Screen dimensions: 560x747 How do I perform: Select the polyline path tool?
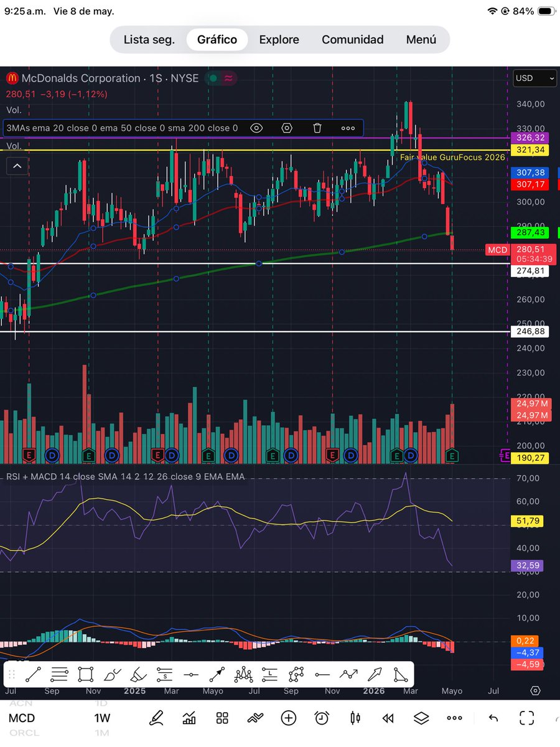coord(296,674)
